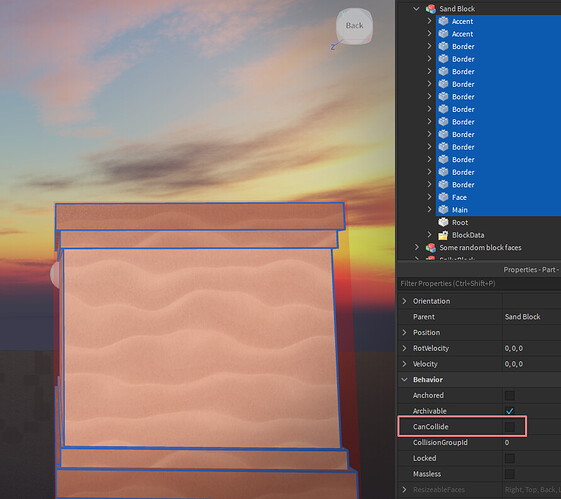Expand the Position property
This screenshot has height=499, width=561.
click(404, 332)
